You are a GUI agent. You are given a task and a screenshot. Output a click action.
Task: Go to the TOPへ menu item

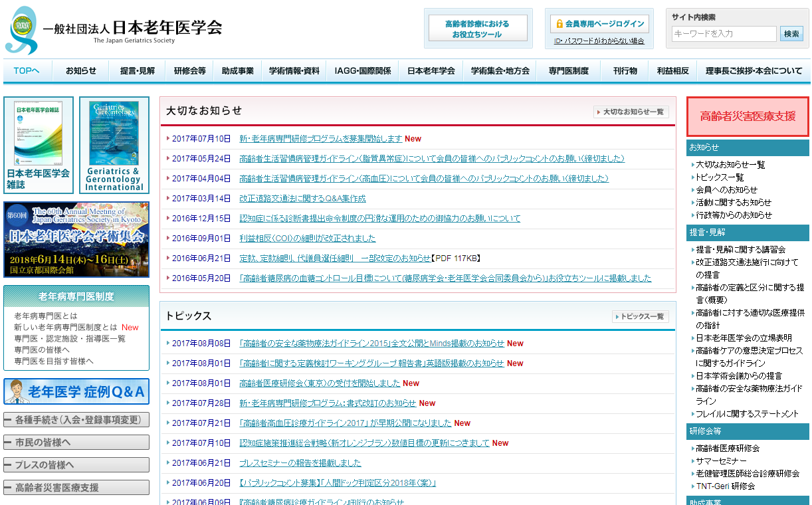click(x=27, y=70)
